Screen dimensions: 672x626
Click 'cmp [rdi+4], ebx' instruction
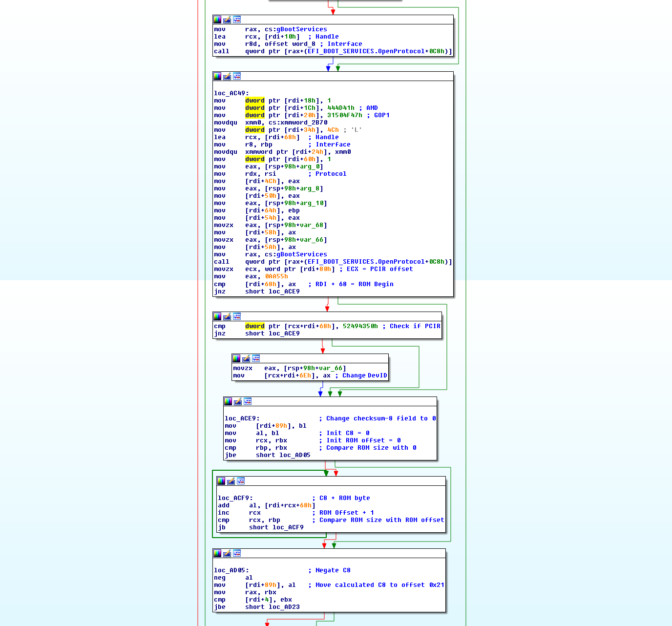click(x=253, y=600)
